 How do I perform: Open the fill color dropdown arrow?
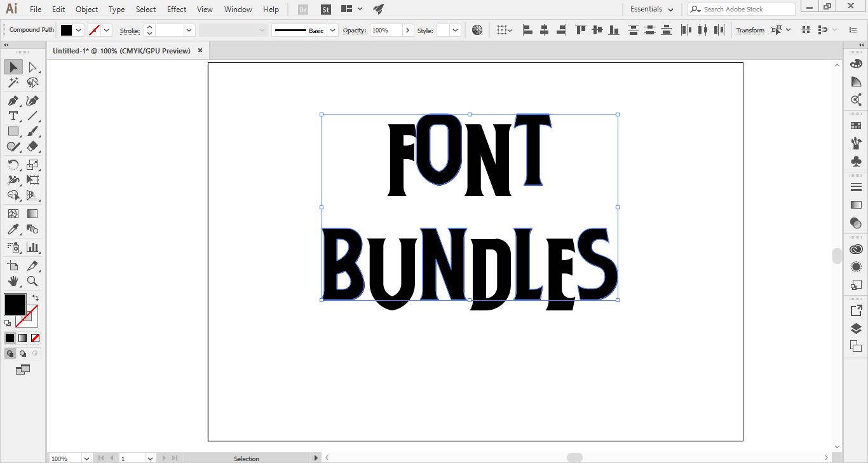[78, 30]
